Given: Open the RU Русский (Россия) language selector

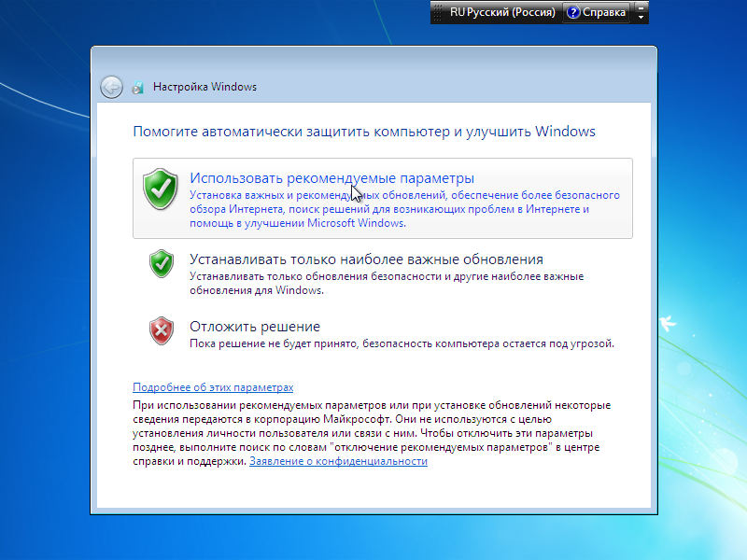Looking at the screenshot, I should coord(502,12).
